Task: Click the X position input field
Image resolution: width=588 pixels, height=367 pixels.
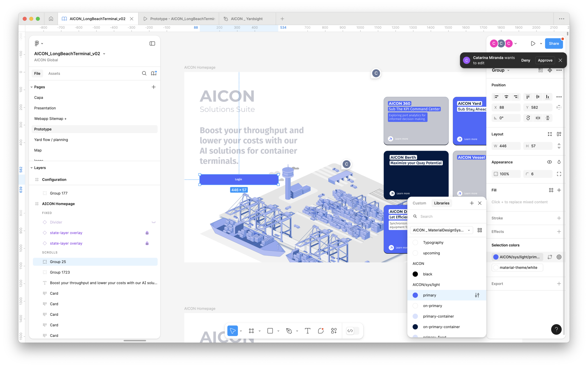Action: pos(506,107)
